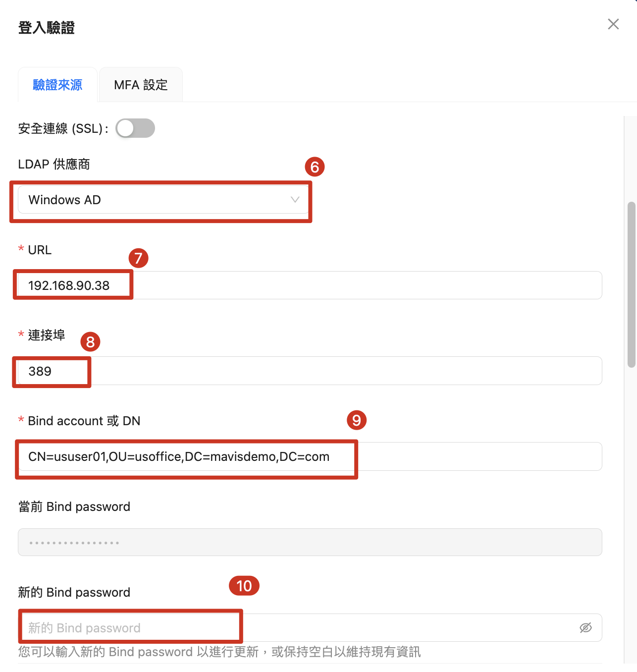This screenshot has width=637, height=672.
Task: Click the Bind password hint text below input
Action: (219, 652)
